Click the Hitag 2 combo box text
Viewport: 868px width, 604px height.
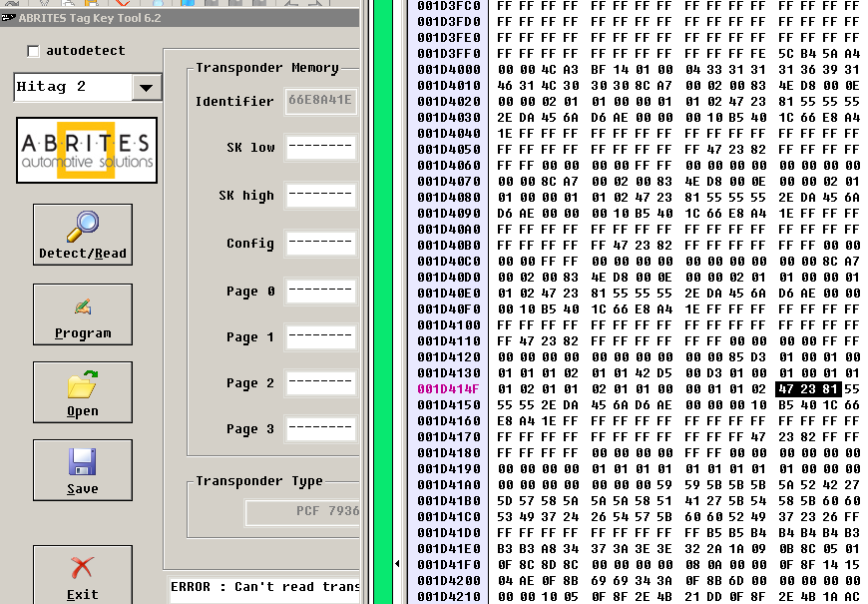(72, 88)
